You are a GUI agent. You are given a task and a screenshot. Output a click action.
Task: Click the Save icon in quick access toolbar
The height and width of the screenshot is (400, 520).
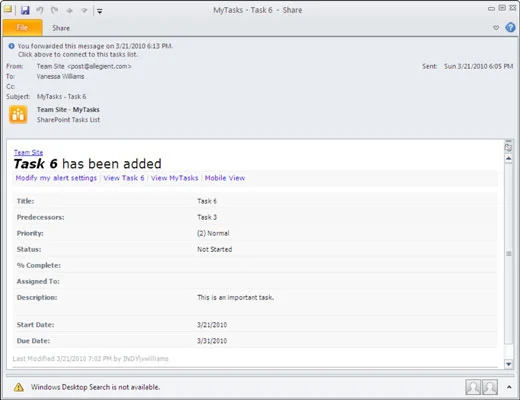tap(25, 10)
